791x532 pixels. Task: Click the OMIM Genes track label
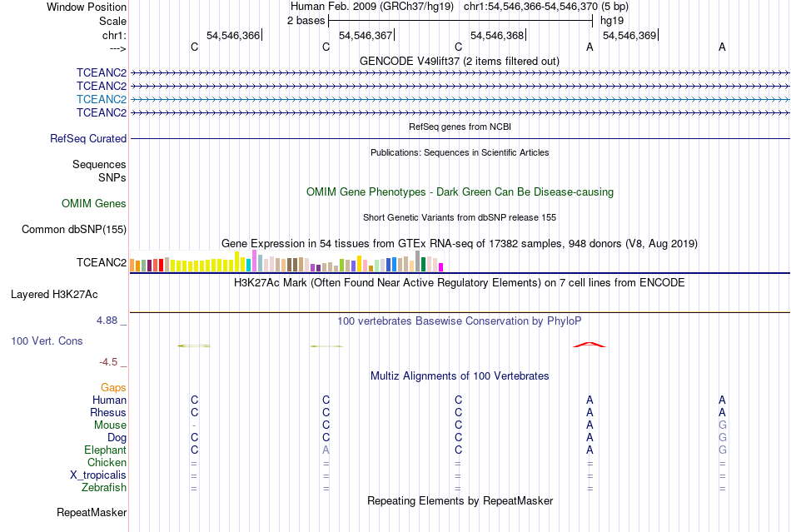point(94,204)
